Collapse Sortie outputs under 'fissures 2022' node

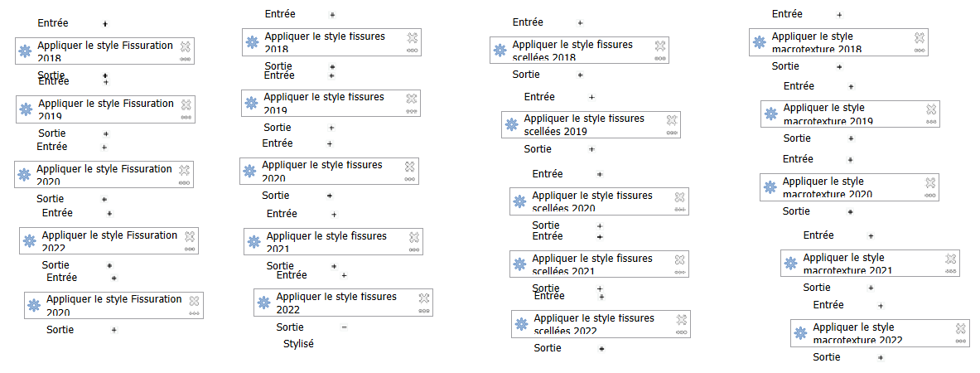(x=344, y=327)
